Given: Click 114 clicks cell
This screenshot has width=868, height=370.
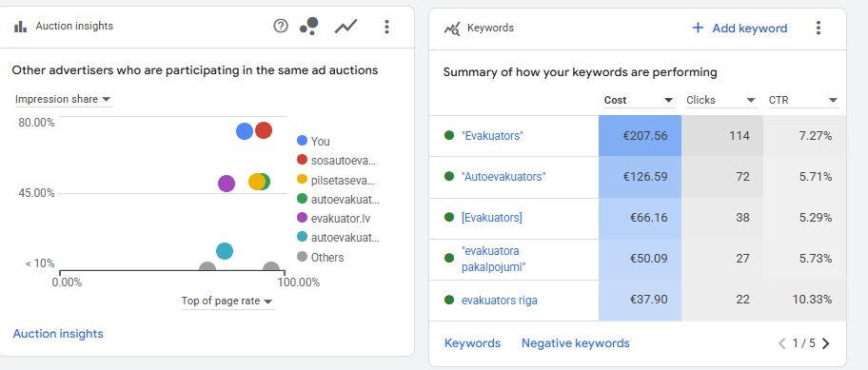Looking at the screenshot, I should [x=722, y=135].
